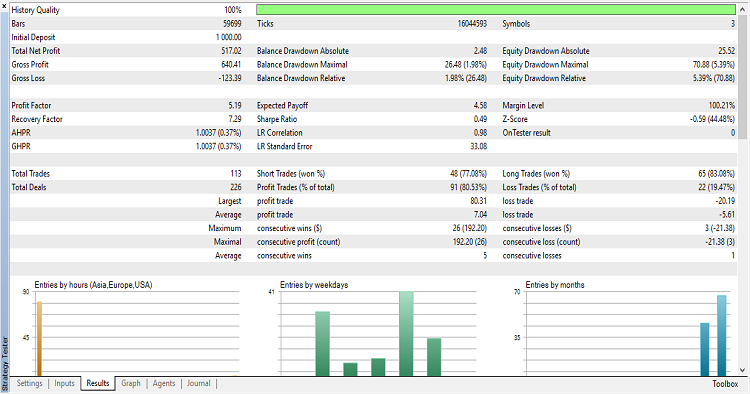Click the Initial Deposit value 1 000.00
750x394 pixels.
229,37
